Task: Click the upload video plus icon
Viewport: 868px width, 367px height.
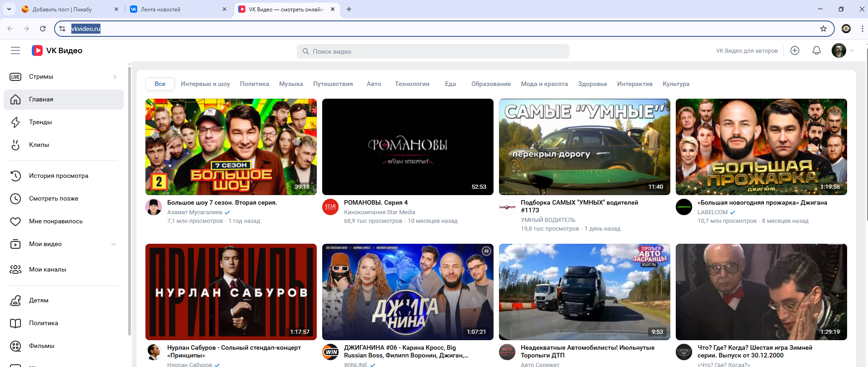Action: 795,50
